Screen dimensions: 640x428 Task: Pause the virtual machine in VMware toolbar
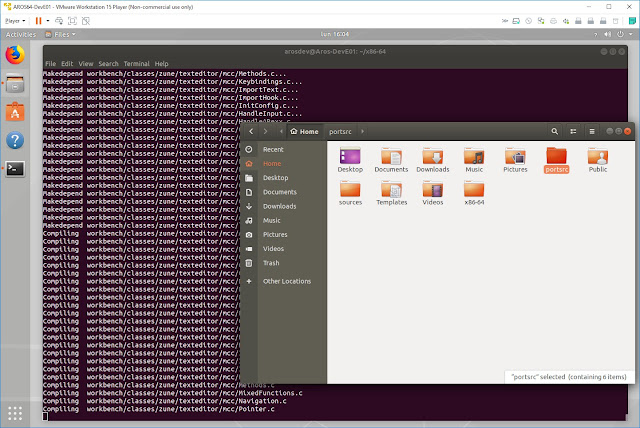[38, 21]
